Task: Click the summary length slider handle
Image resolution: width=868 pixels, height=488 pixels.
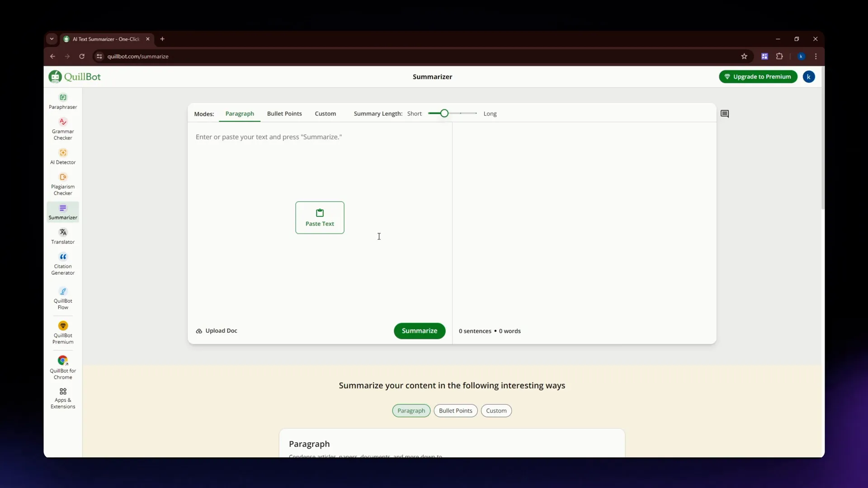Action: (444, 113)
